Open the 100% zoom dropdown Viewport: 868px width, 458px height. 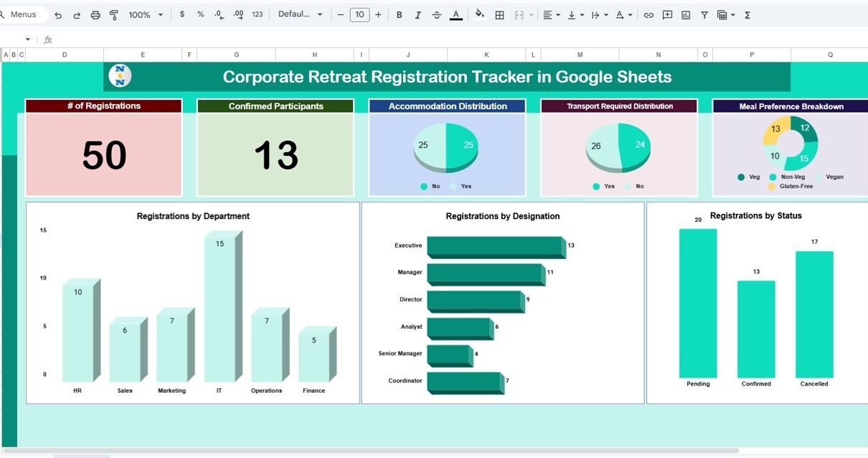coord(146,15)
